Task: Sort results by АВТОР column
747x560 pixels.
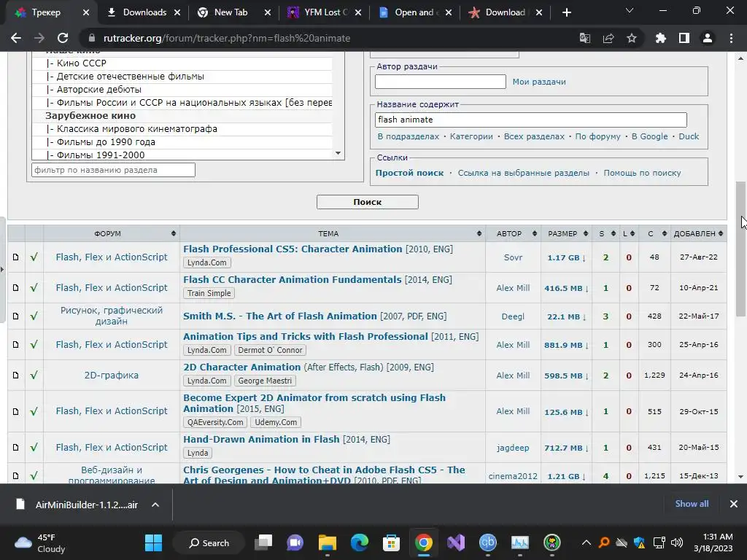Action: point(513,233)
